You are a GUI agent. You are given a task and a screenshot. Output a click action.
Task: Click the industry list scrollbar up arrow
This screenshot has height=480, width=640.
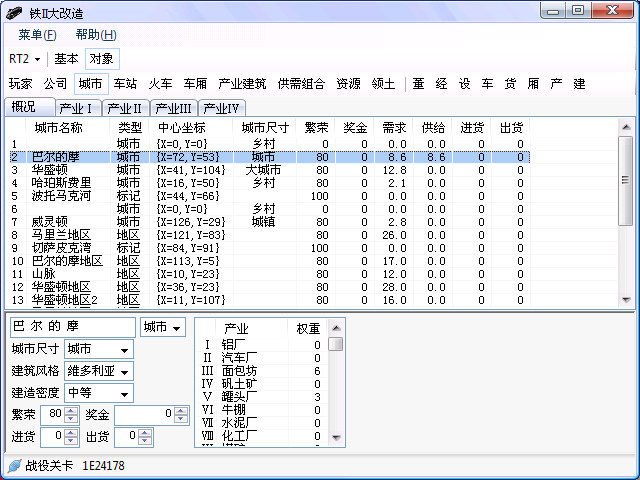(x=336, y=328)
